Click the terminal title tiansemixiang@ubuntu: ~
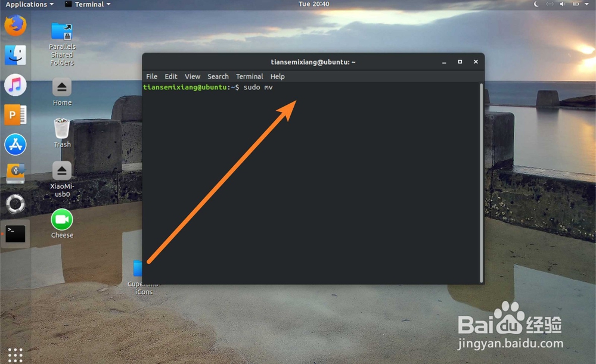The height and width of the screenshot is (364, 596). 313,62
